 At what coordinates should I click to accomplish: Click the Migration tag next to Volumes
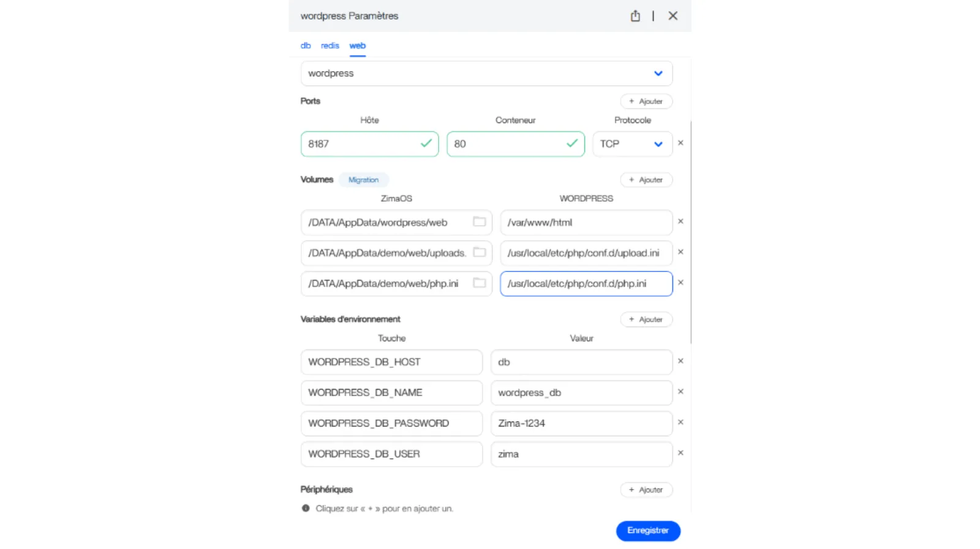(x=363, y=180)
